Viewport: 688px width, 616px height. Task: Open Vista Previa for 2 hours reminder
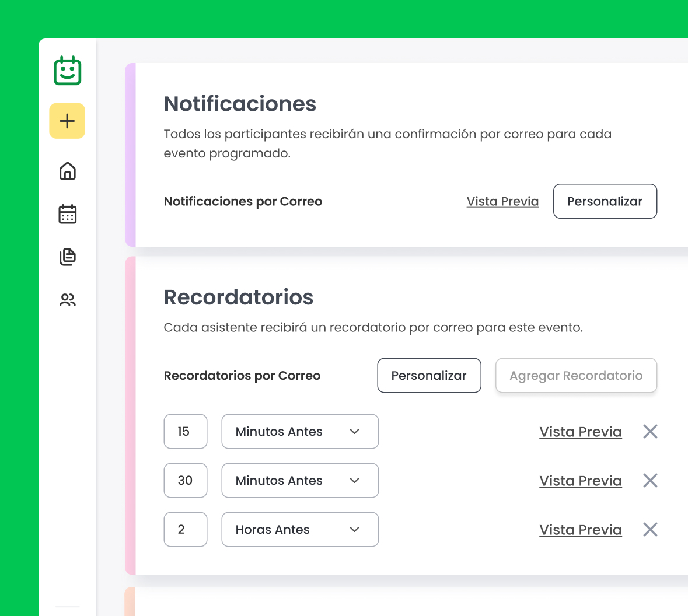(x=580, y=530)
